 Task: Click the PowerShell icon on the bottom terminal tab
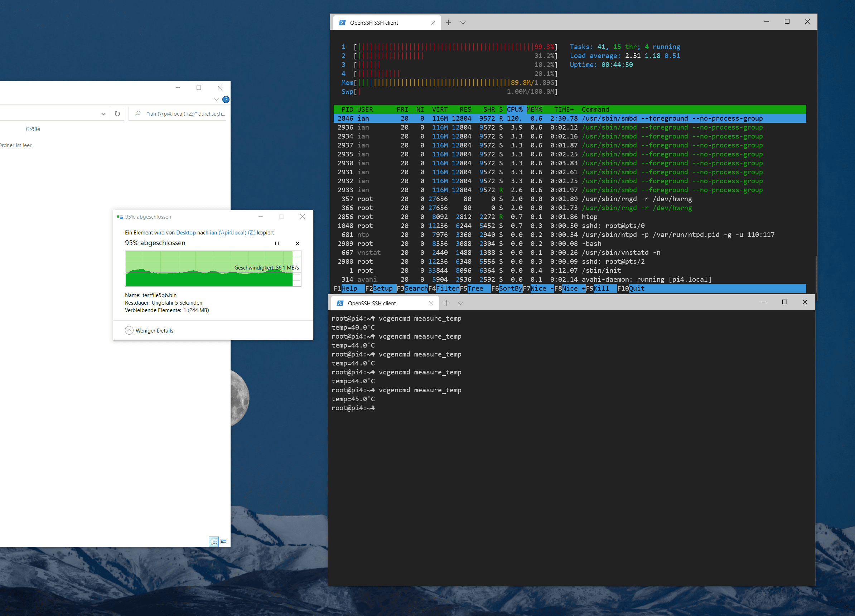(x=340, y=303)
